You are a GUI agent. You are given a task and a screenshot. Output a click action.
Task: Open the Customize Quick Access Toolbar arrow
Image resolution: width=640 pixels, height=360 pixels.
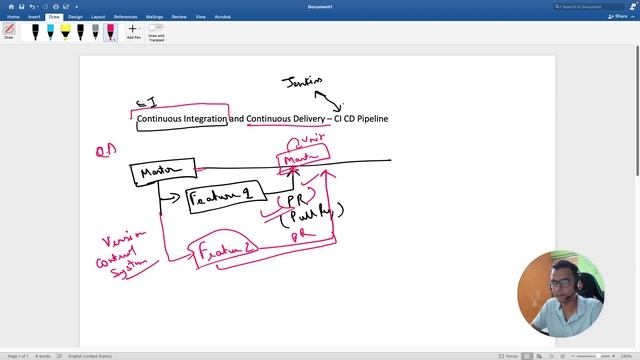(x=76, y=7)
